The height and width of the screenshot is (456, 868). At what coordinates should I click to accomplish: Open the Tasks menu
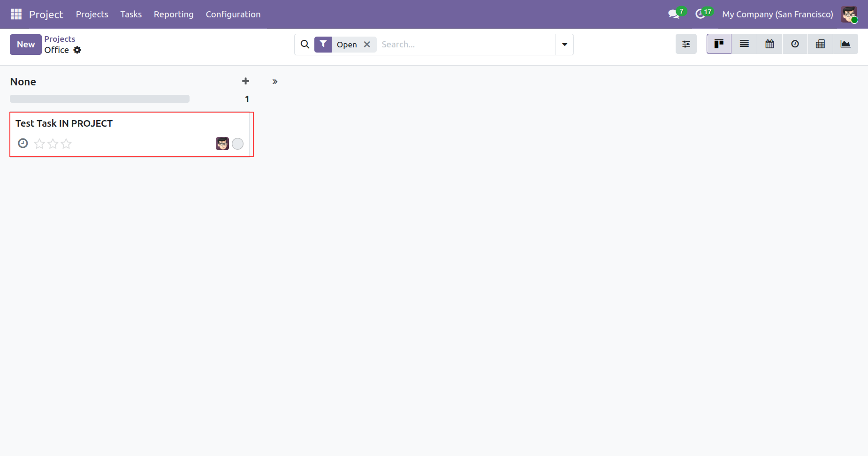pos(131,14)
